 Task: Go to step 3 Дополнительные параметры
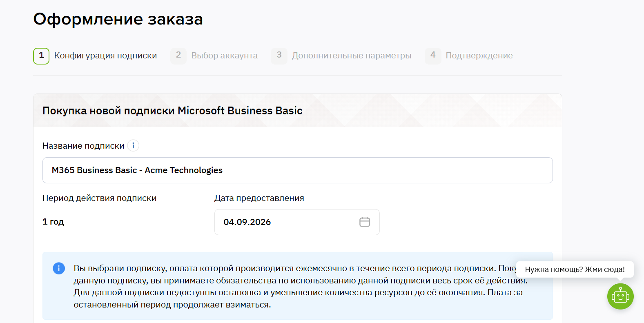tap(341, 56)
